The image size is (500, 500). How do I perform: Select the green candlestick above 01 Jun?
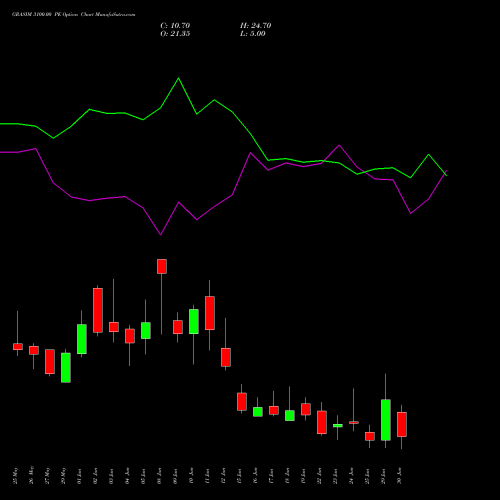point(82,339)
